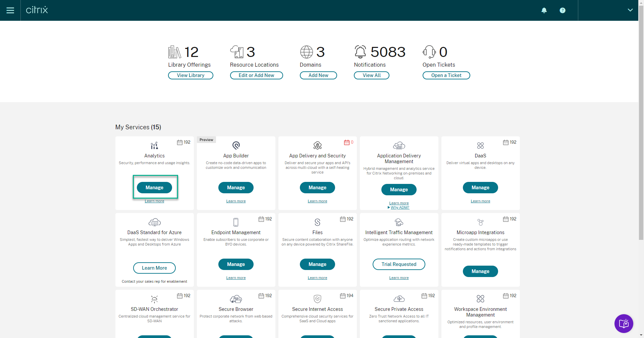Click the Secure Internet Access shield icon
Screen dimensions: 644x338
[x=318, y=299]
